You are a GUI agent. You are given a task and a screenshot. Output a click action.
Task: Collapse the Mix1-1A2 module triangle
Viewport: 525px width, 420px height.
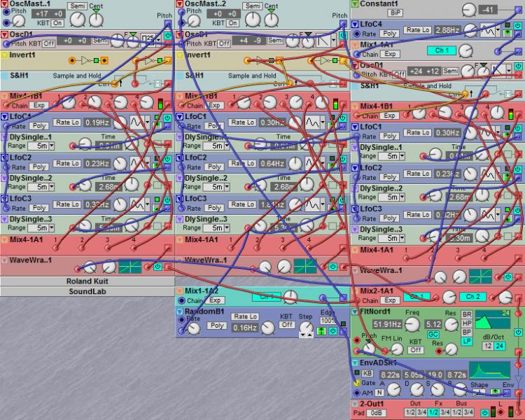[x=179, y=291]
